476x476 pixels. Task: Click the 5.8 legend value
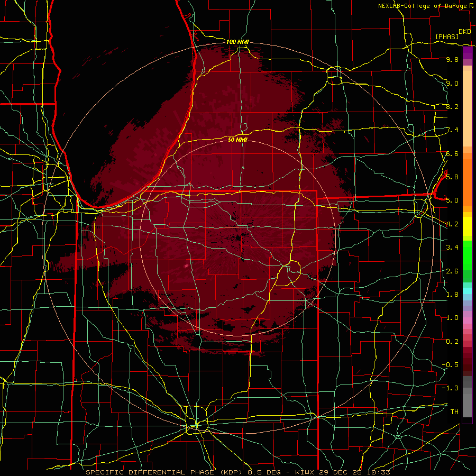pos(452,177)
